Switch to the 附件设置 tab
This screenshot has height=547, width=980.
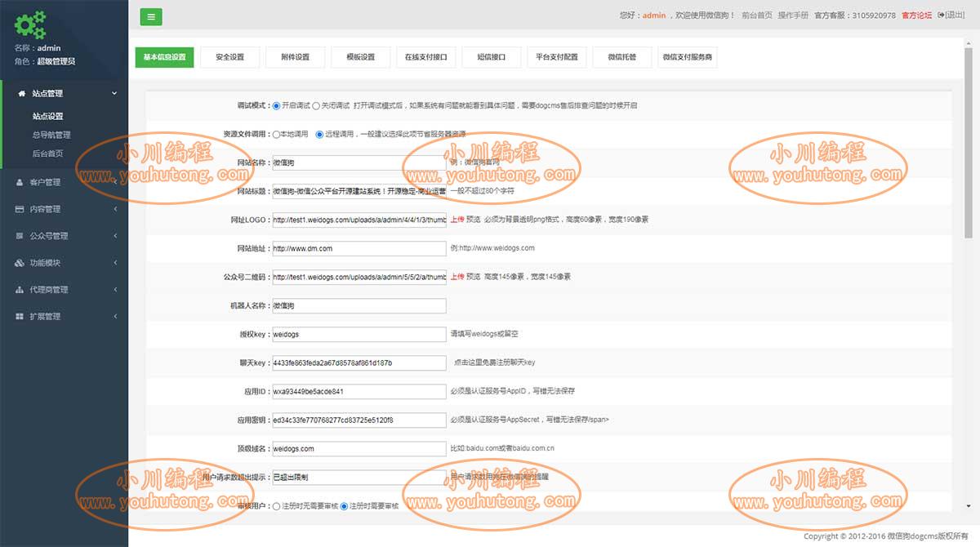point(295,57)
